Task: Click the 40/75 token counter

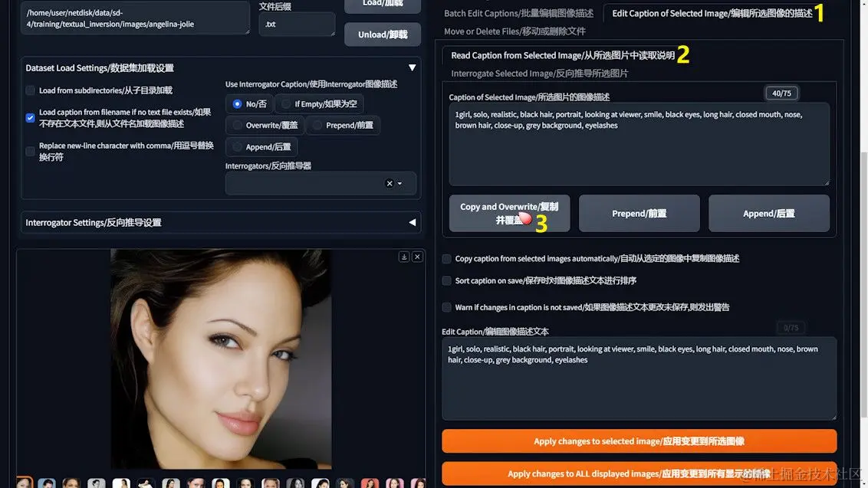Action: 781,93
